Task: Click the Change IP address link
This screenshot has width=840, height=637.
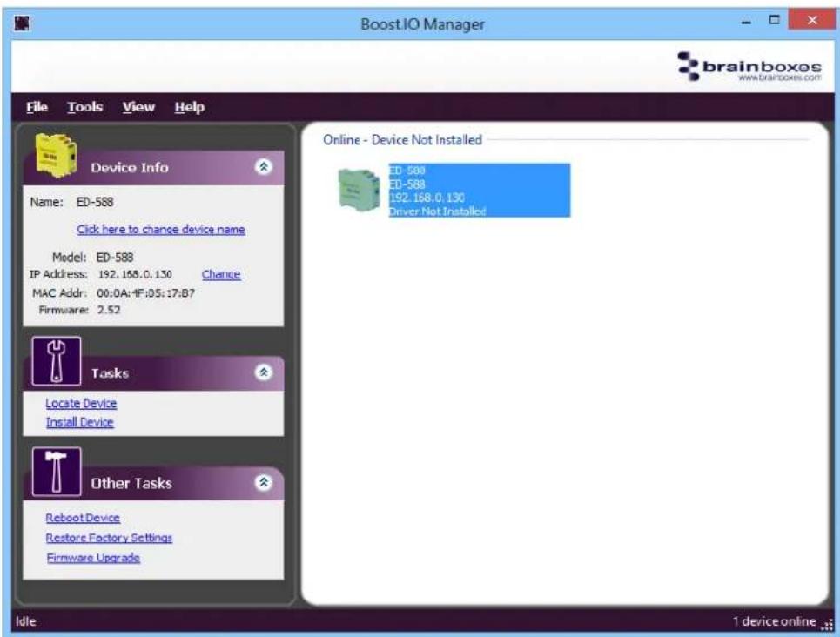Action: coord(221,274)
